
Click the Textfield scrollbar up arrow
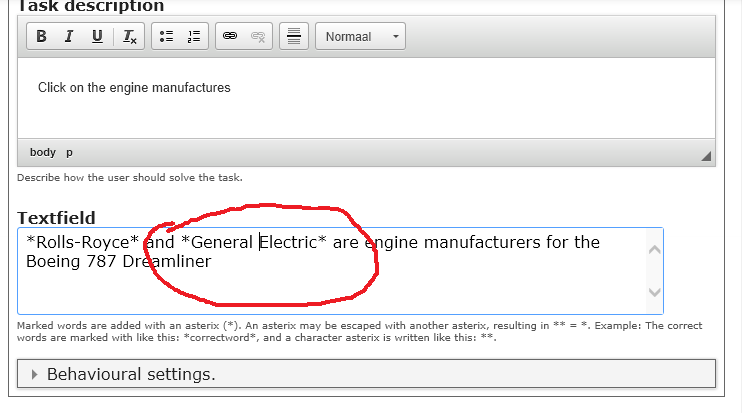pos(654,250)
